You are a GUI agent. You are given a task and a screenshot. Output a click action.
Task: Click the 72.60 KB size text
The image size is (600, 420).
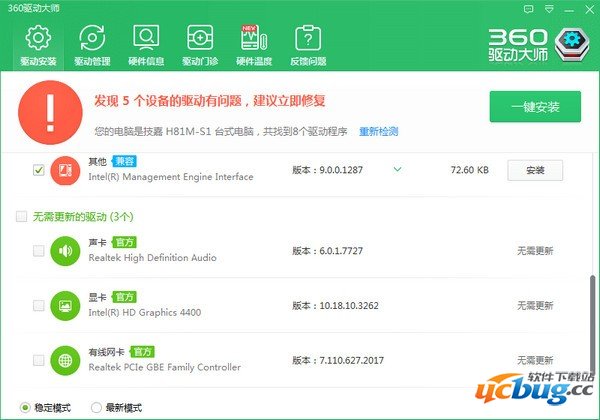point(470,170)
